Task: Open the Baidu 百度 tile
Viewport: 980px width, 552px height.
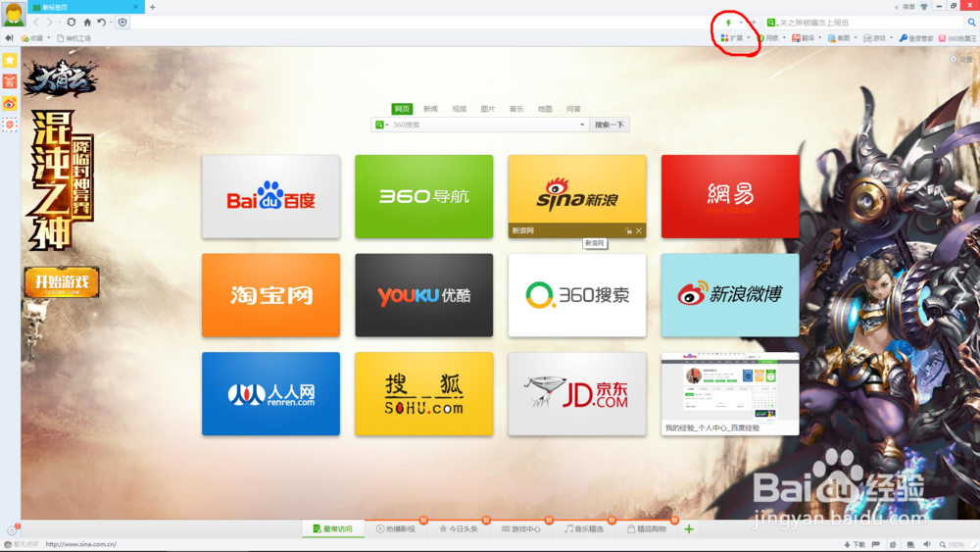Action: coord(270,196)
